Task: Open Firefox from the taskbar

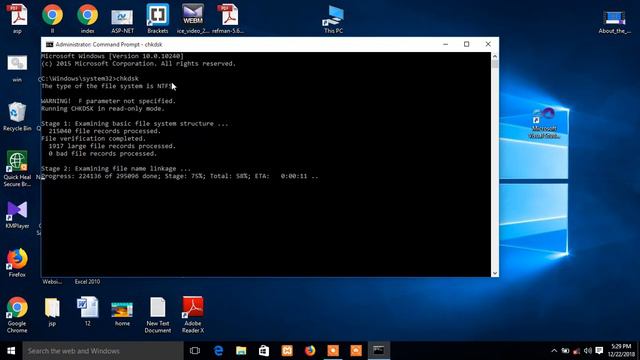Action: (x=310, y=351)
